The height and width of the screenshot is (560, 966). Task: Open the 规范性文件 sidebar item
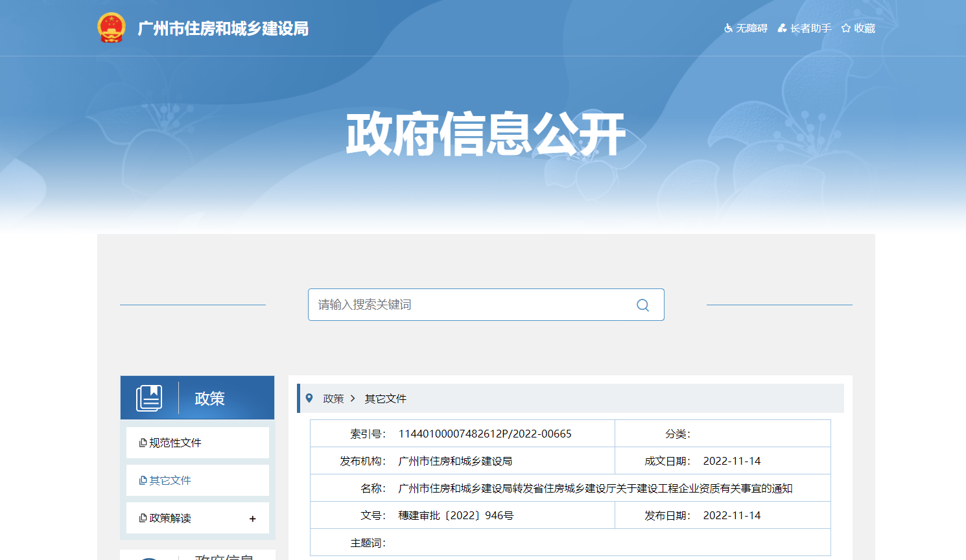pos(175,443)
